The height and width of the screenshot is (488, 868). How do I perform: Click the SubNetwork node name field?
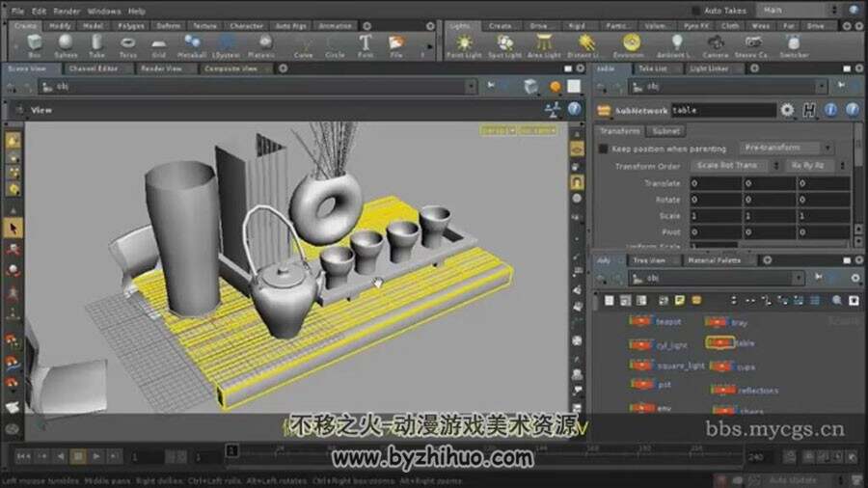tap(723, 110)
